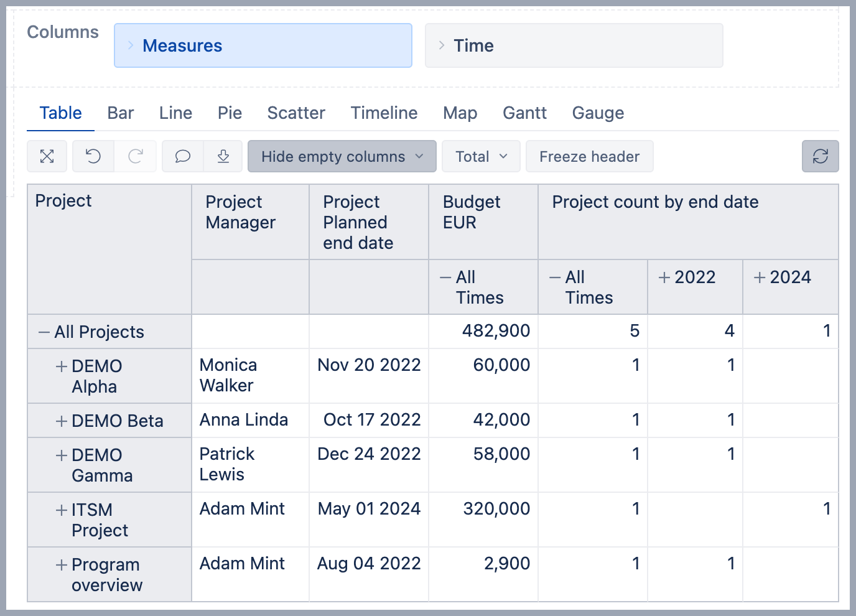Image resolution: width=856 pixels, height=616 pixels.
Task: Click the export download icon
Action: [223, 156]
